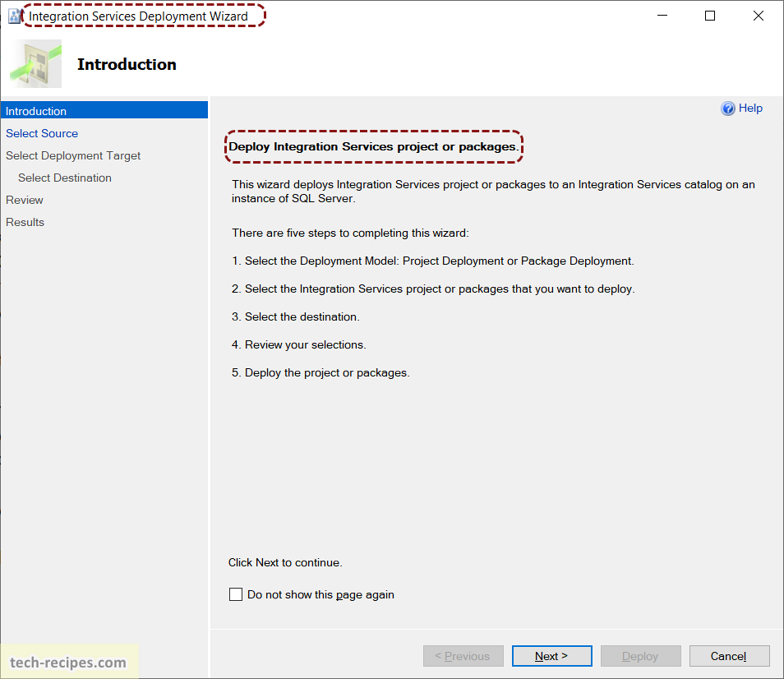Click the large 'Introduction' page title
The height and width of the screenshot is (679, 784).
pyautogui.click(x=127, y=64)
